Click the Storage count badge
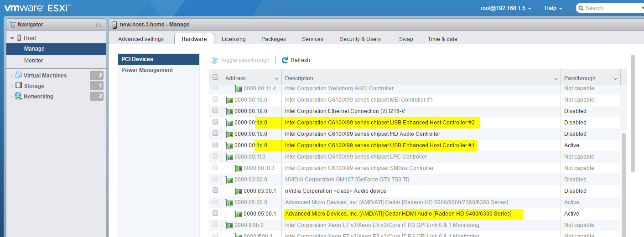 (x=97, y=86)
